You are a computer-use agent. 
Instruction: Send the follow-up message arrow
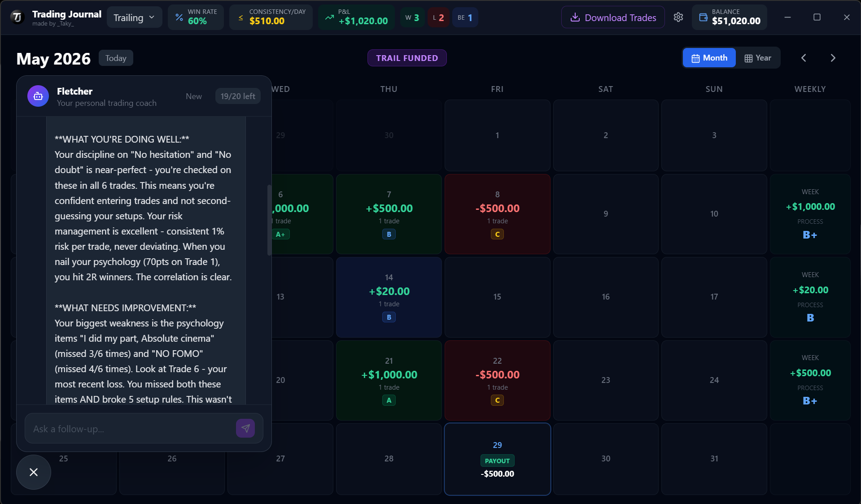pos(245,428)
